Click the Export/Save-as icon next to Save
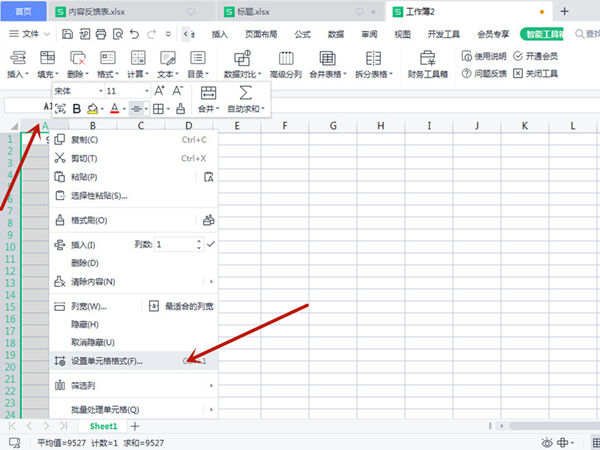Image resolution: width=600 pixels, height=450 pixels. (x=85, y=34)
